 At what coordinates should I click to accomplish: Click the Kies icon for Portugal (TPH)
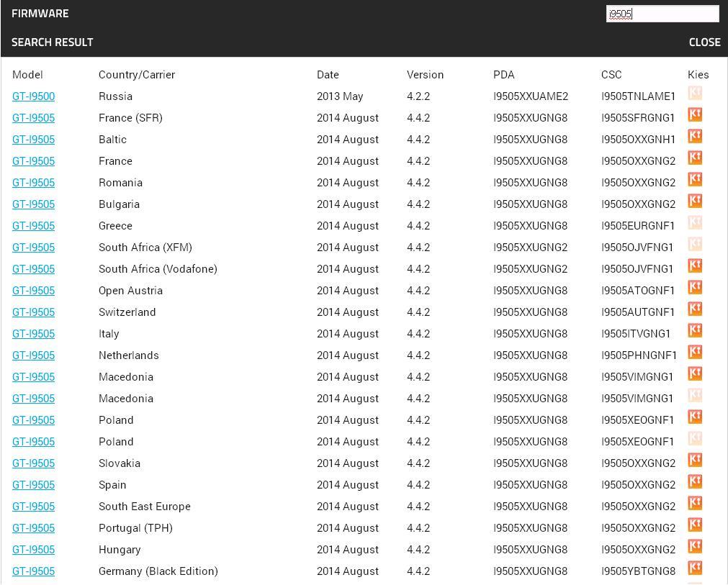pos(695,525)
